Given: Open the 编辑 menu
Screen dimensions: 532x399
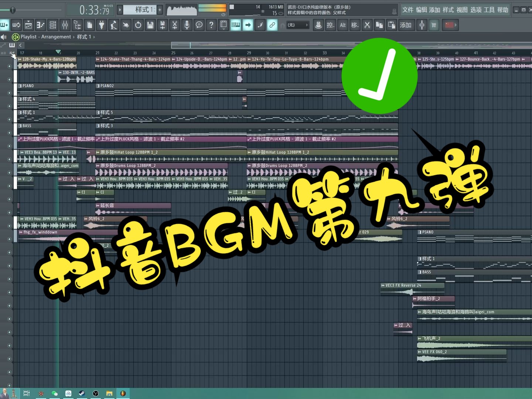Looking at the screenshot, I should pos(422,10).
